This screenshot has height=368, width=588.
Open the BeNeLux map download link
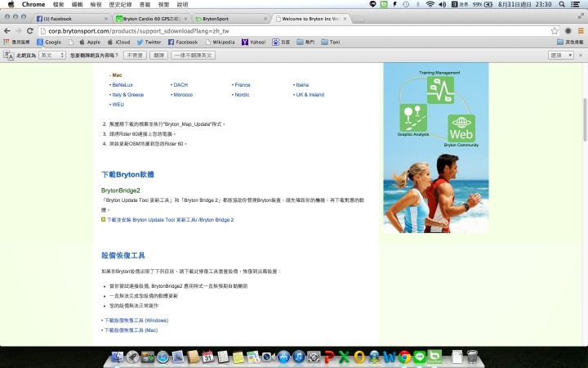pyautogui.click(x=122, y=85)
